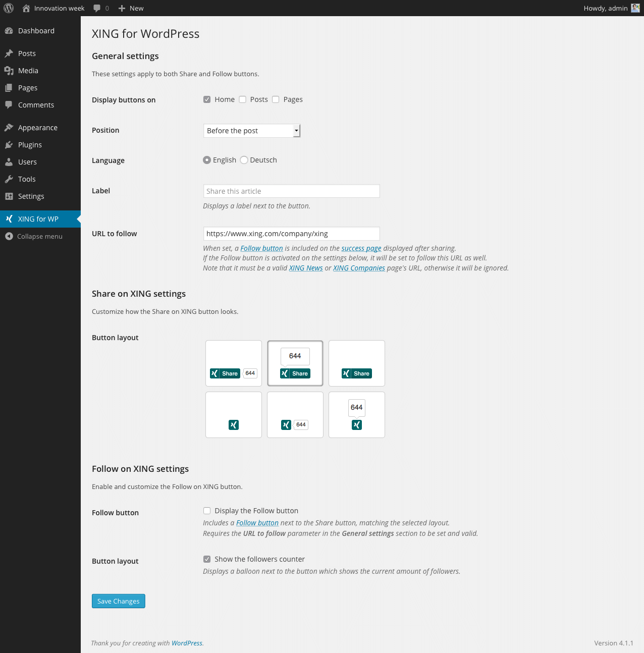Click the Plugins plug icon
Screen dimensions: 644x653
pos(9,145)
